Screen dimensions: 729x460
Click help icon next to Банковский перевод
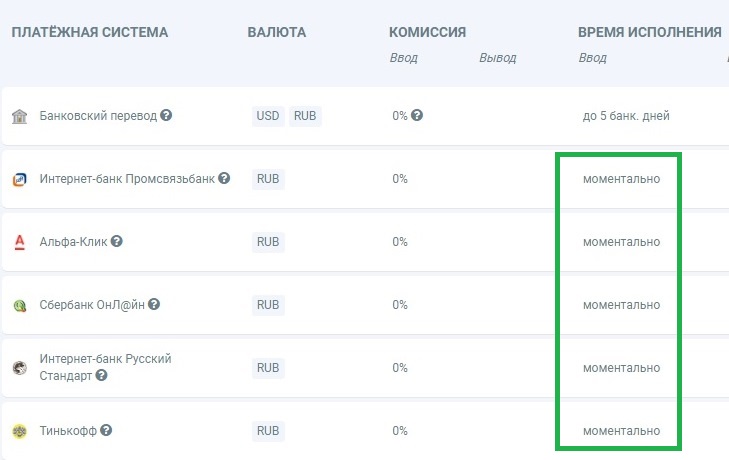(x=166, y=115)
